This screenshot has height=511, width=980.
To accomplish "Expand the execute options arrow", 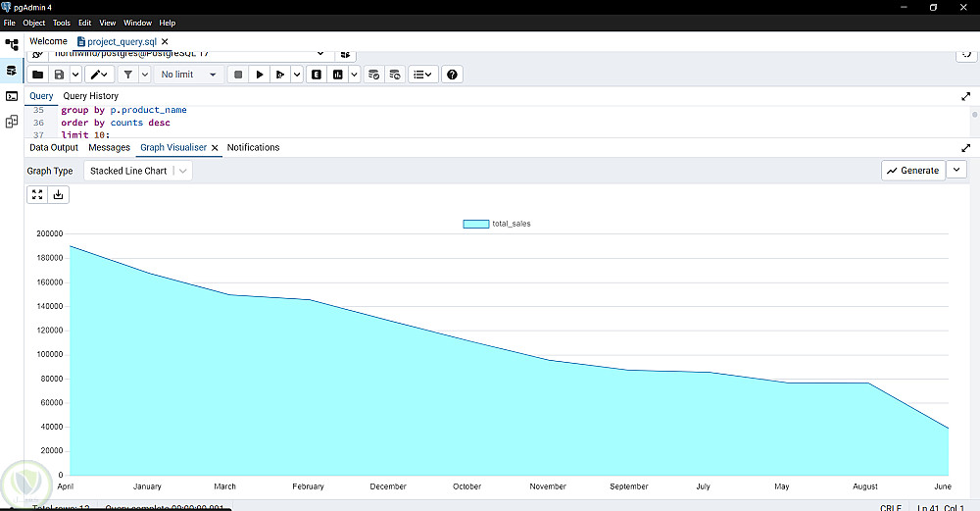I will click(297, 75).
